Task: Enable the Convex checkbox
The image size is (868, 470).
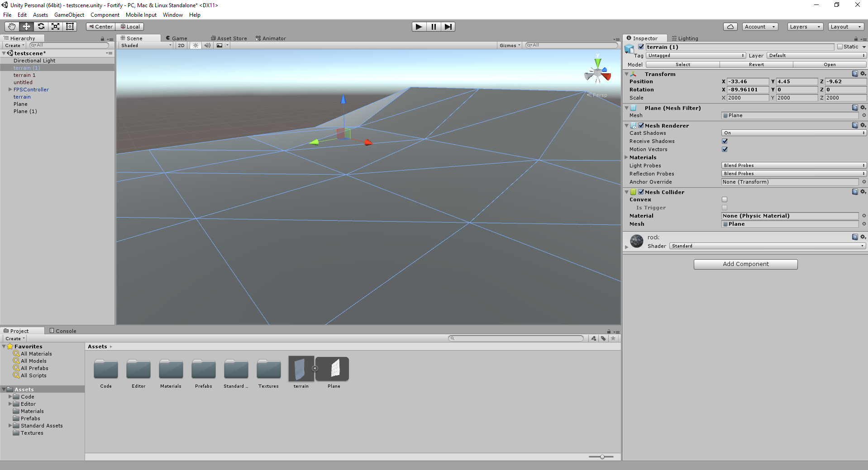Action: 725,199
